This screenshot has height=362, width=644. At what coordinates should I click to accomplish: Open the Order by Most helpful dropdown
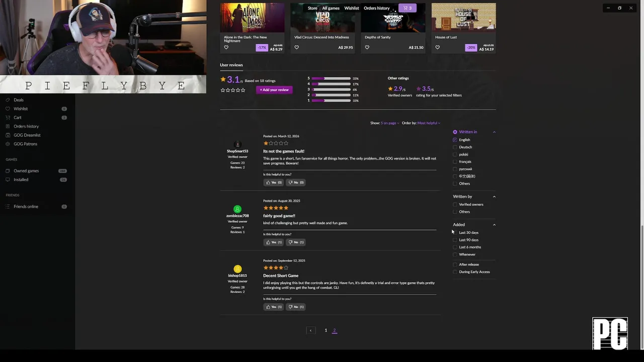pyautogui.click(x=429, y=123)
